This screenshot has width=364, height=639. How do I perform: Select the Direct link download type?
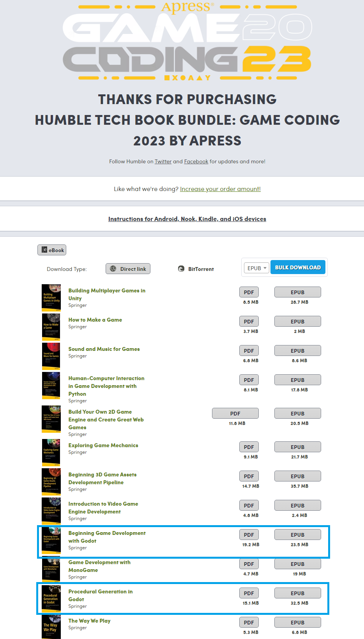tap(128, 269)
